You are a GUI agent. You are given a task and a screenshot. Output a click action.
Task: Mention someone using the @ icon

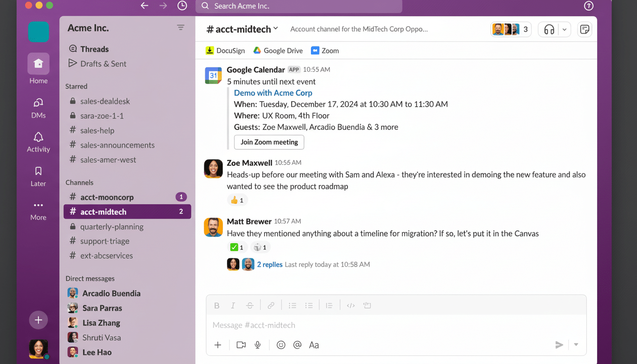coord(297,345)
